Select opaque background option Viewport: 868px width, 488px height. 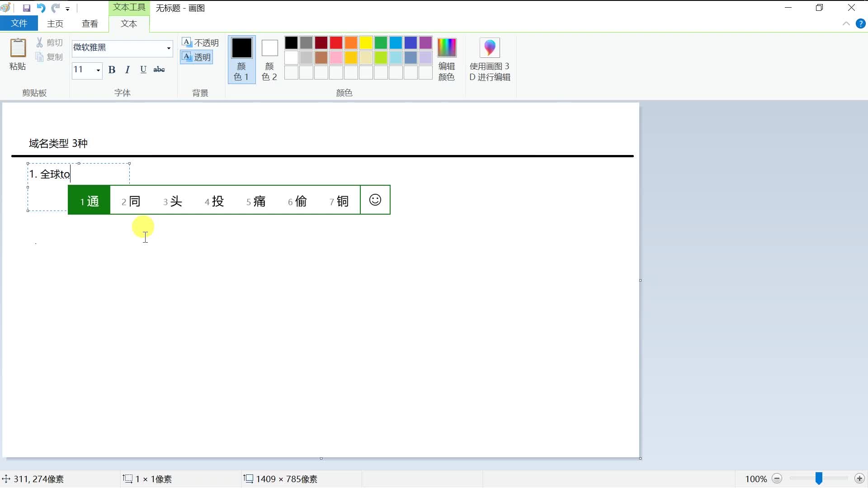(200, 42)
